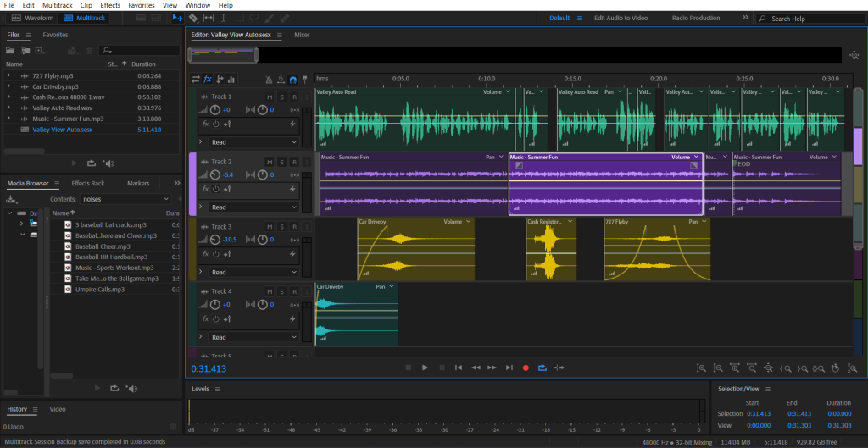The image size is (868, 448).
Task: Select the Radio Production workspace
Action: pos(695,18)
